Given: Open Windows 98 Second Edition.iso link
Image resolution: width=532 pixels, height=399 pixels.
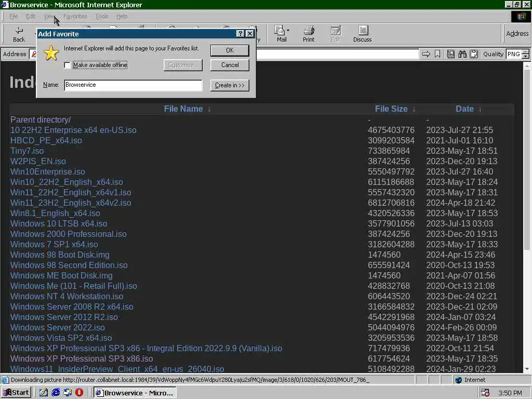Looking at the screenshot, I should [x=69, y=265].
